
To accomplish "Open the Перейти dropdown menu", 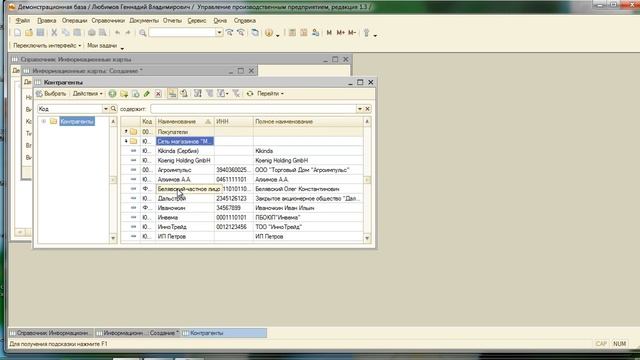I will [x=270, y=94].
